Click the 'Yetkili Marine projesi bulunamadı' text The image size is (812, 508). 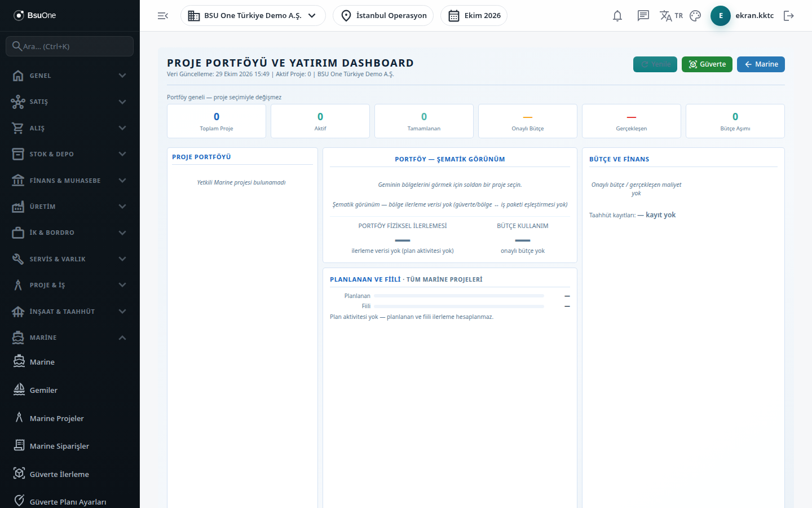tap(241, 182)
